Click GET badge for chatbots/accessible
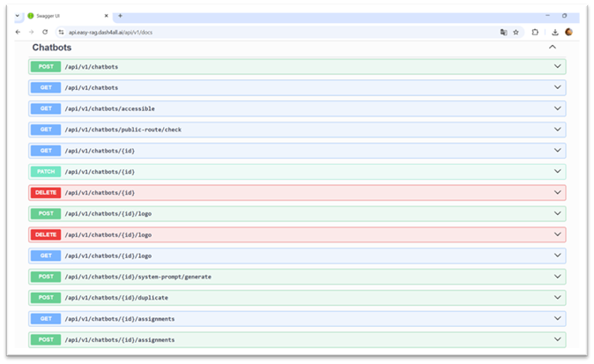 [x=46, y=108]
